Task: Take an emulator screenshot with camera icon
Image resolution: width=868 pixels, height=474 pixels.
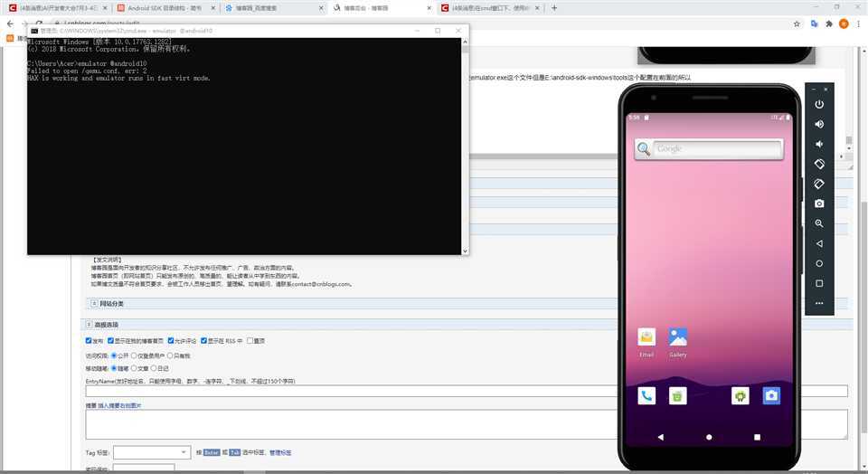Action: pos(819,204)
